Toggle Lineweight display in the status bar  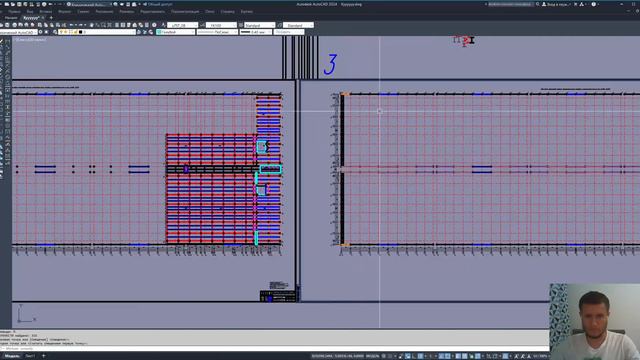pyautogui.click(x=458, y=356)
